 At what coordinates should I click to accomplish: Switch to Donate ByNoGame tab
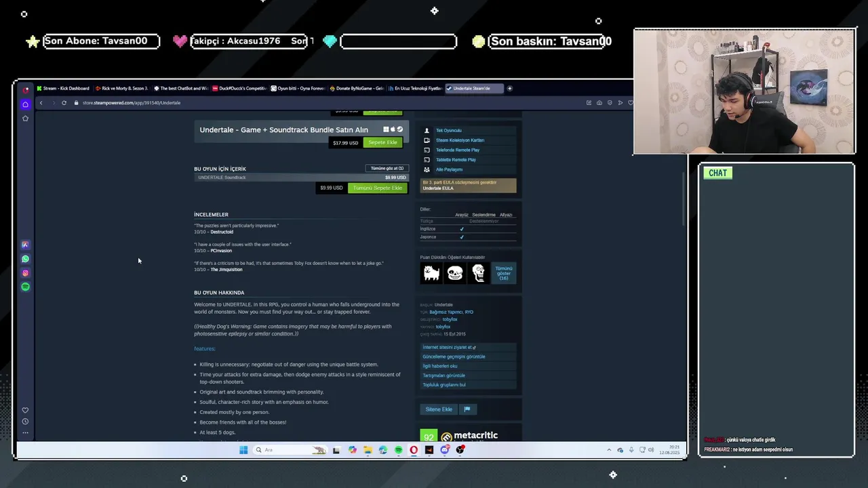357,88
